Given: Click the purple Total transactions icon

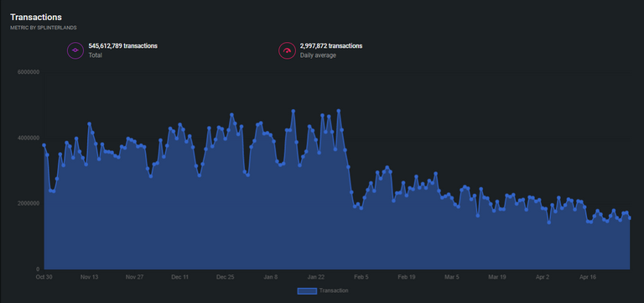Looking at the screenshot, I should coord(75,50).
